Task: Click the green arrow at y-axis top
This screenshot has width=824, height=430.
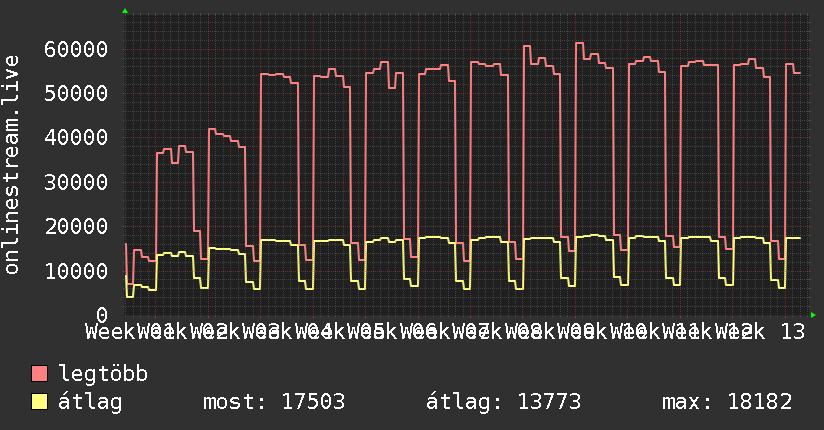Action: tap(125, 11)
